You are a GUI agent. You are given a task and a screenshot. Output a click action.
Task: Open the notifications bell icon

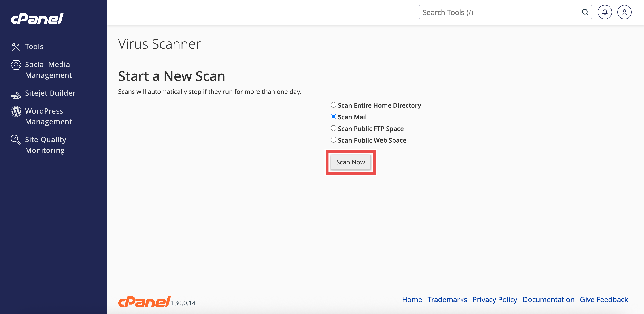point(604,12)
